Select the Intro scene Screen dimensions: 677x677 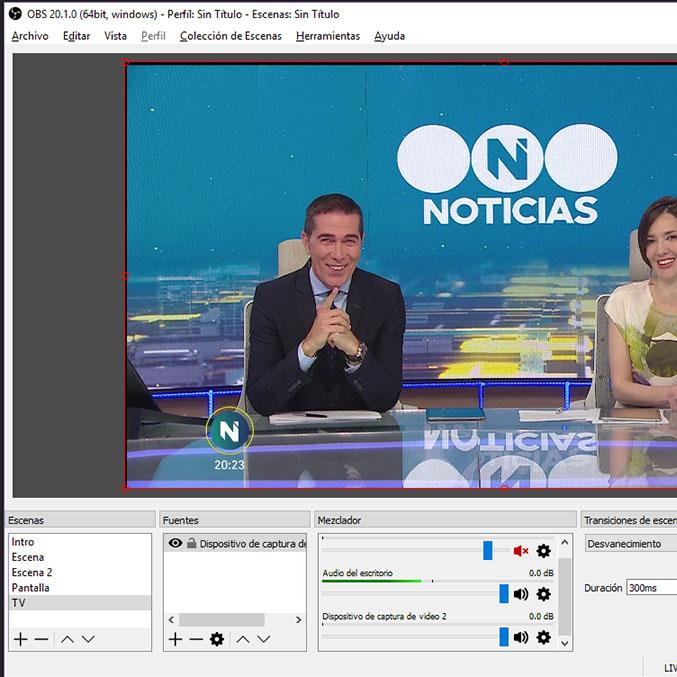pyautogui.click(x=80, y=542)
